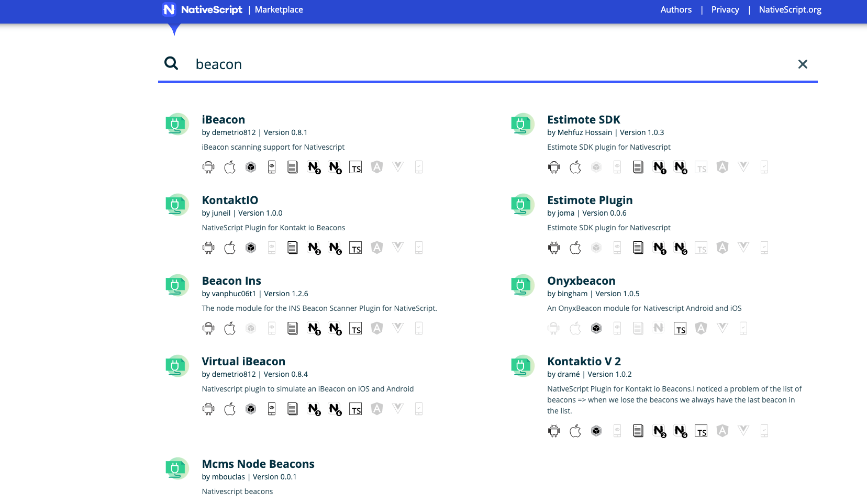Click the TypeScript TS icon under Kontaktio V 2
867x504 pixels.
(701, 431)
